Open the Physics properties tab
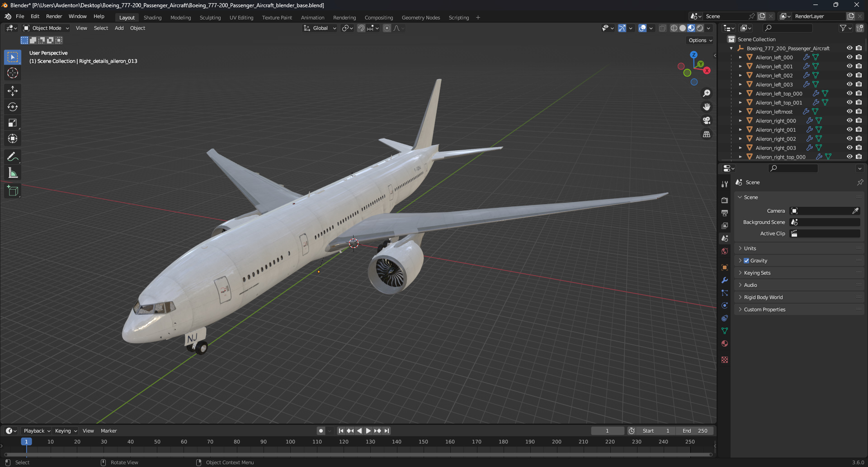The height and width of the screenshot is (467, 868). 725,305
